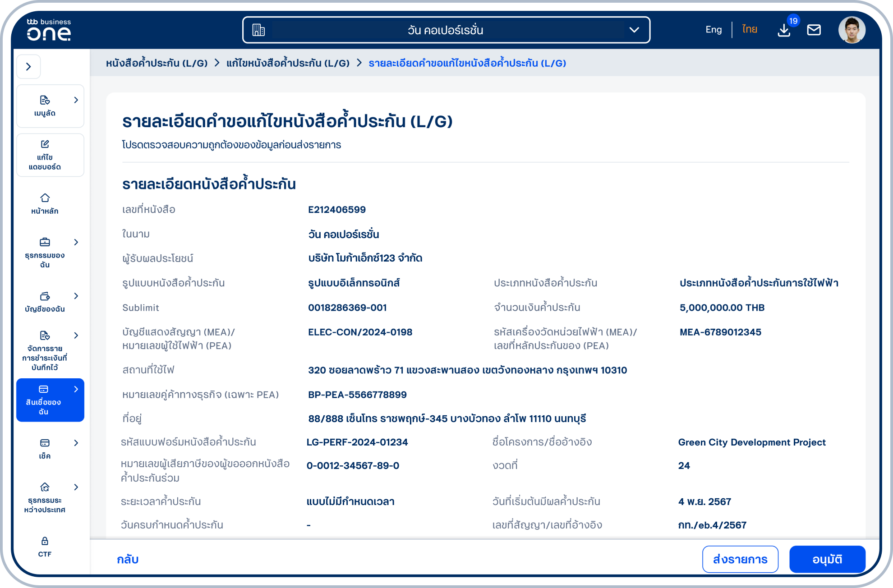The image size is (893, 588).
Task: Switch interface language to Eng
Action: click(713, 29)
